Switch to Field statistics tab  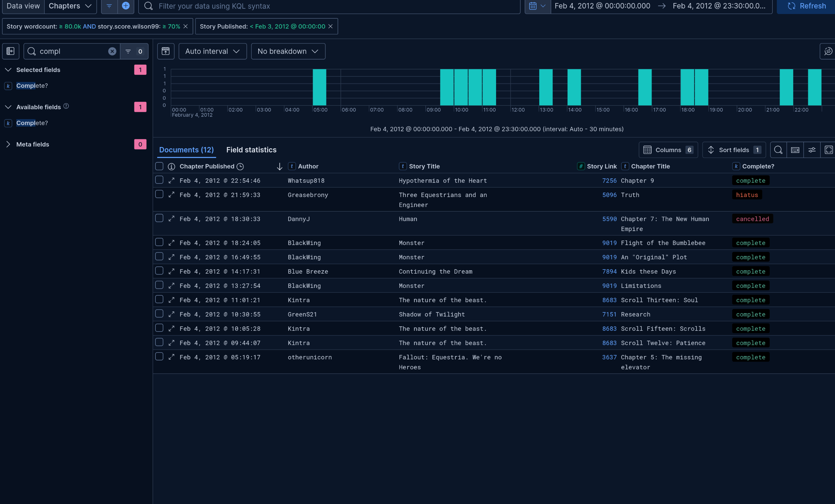(x=251, y=150)
